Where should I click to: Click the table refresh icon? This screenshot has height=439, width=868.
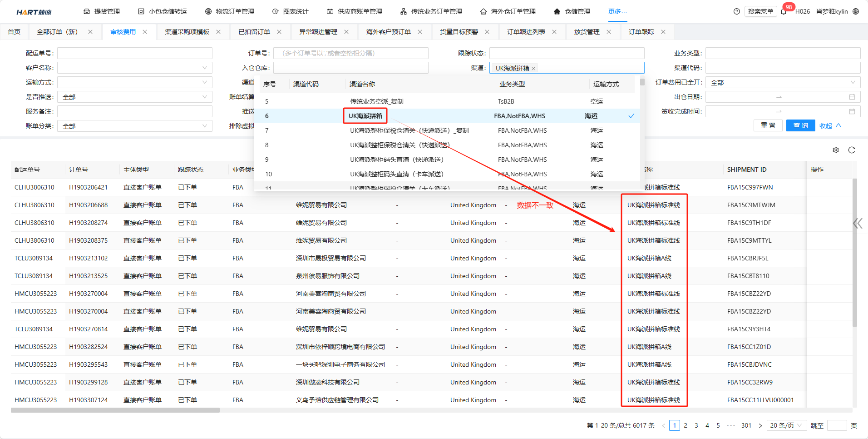(x=852, y=150)
